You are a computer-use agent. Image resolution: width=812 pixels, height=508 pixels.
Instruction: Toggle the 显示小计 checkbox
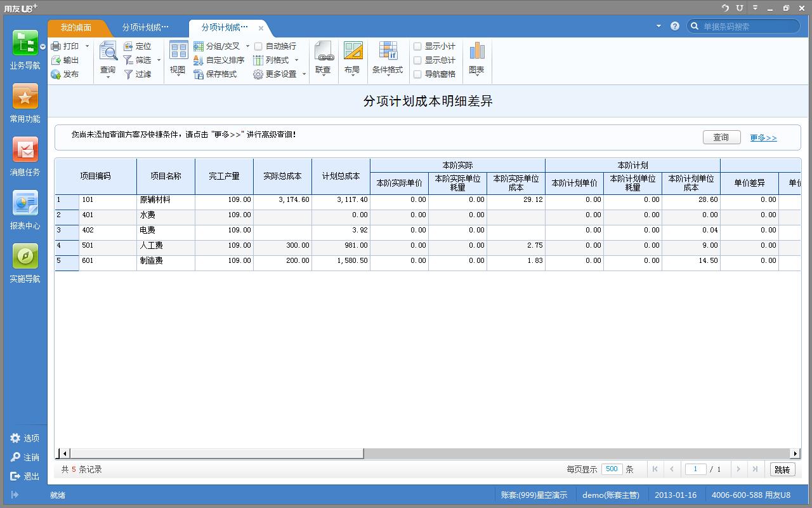point(417,46)
